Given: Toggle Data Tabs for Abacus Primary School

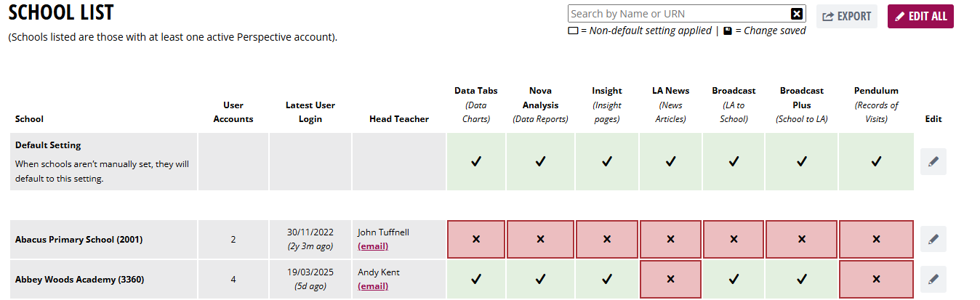Looking at the screenshot, I should (476, 239).
